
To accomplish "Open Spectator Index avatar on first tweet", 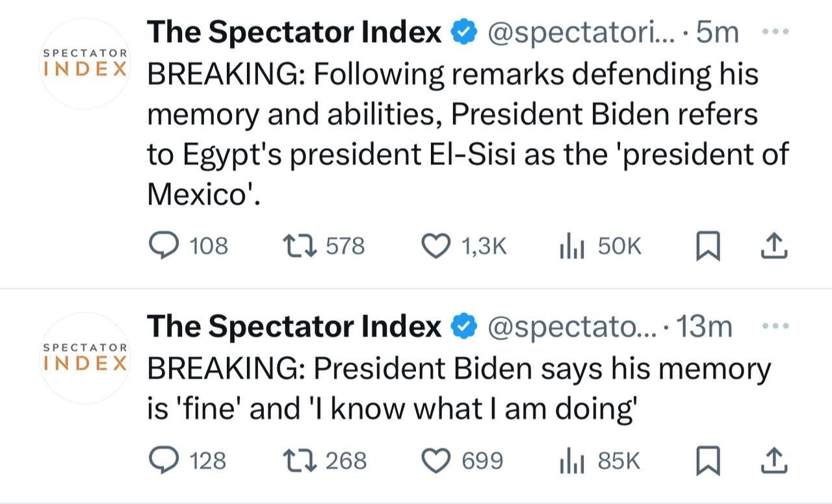I will (x=85, y=64).
